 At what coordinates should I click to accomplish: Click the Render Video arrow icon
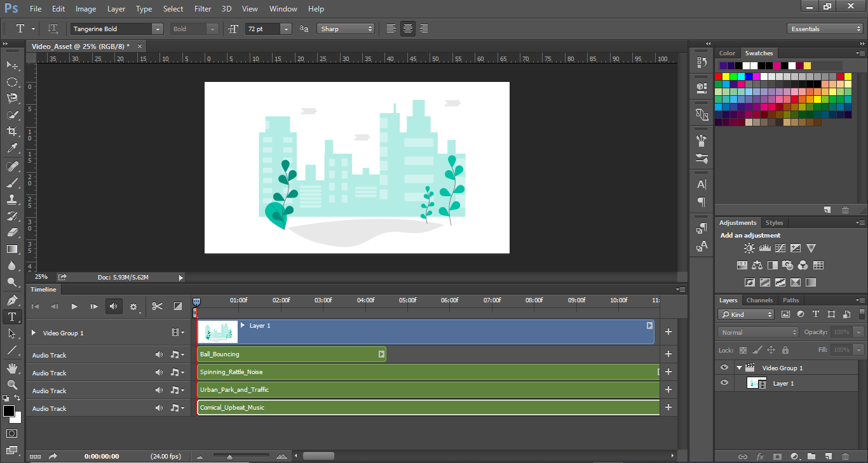click(x=53, y=456)
